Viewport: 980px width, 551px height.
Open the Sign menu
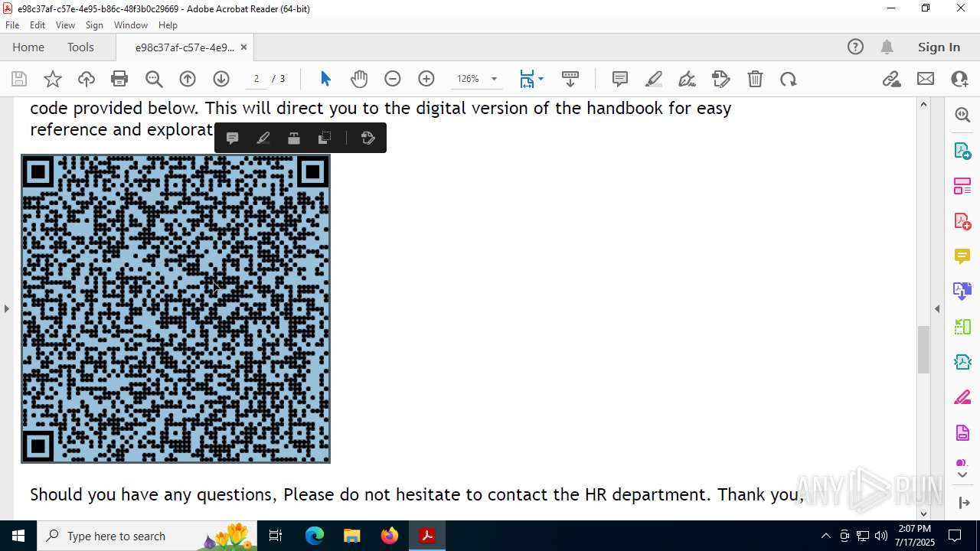click(x=94, y=25)
